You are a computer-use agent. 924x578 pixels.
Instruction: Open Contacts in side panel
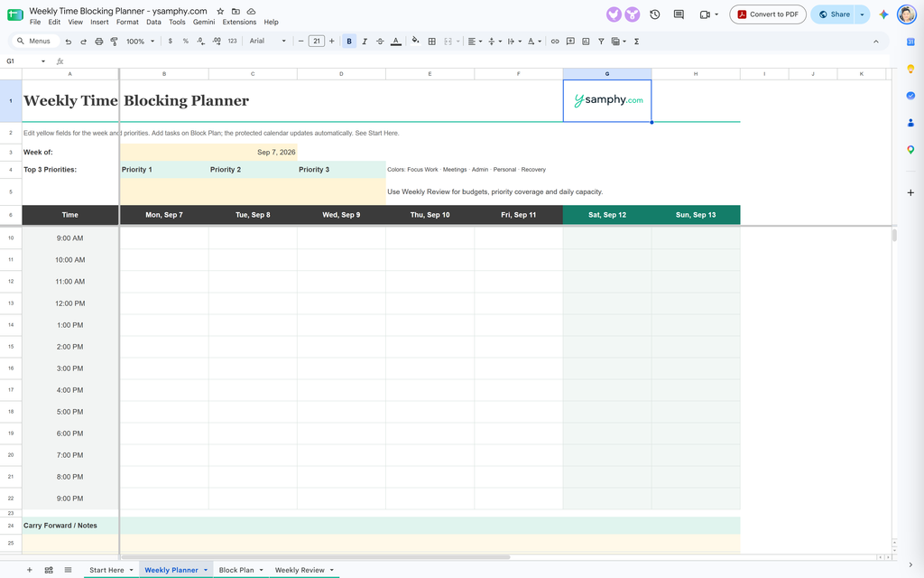(910, 123)
